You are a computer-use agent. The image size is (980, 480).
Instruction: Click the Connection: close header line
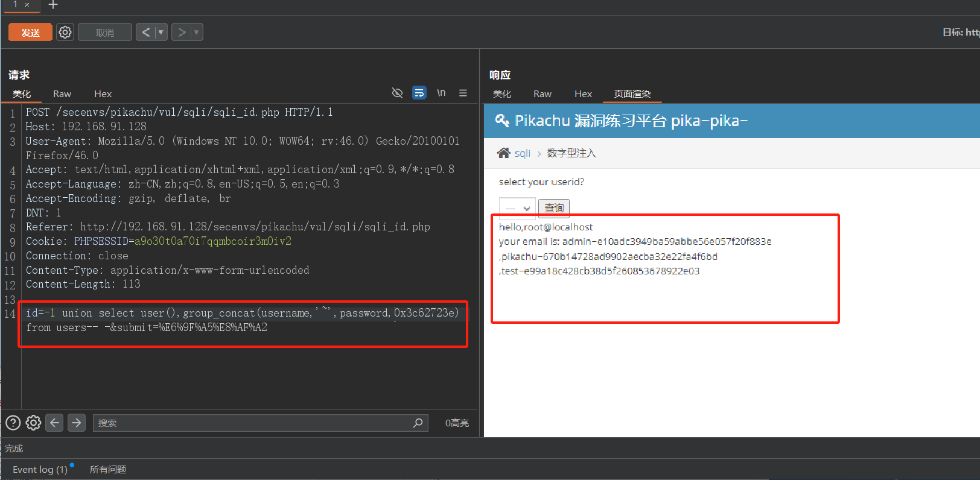(x=77, y=256)
